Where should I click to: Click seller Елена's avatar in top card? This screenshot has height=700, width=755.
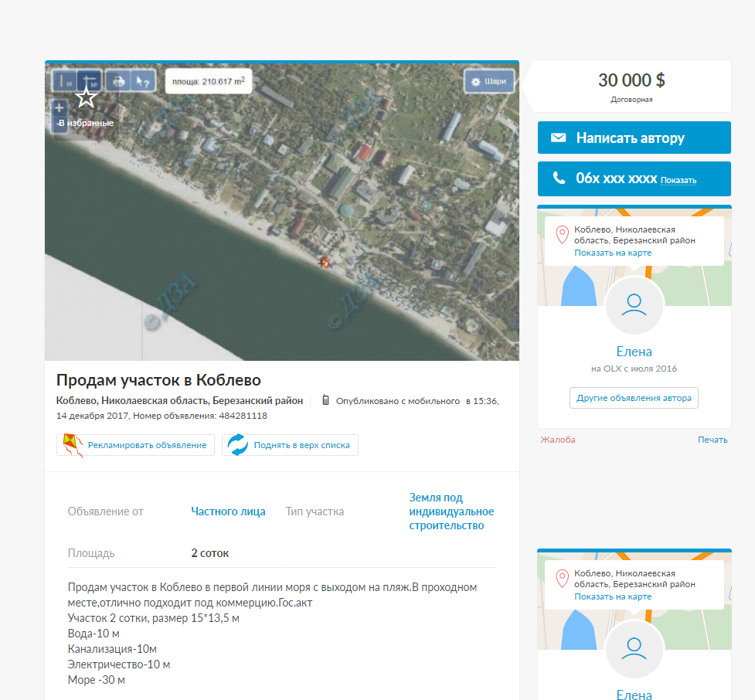pos(634,305)
